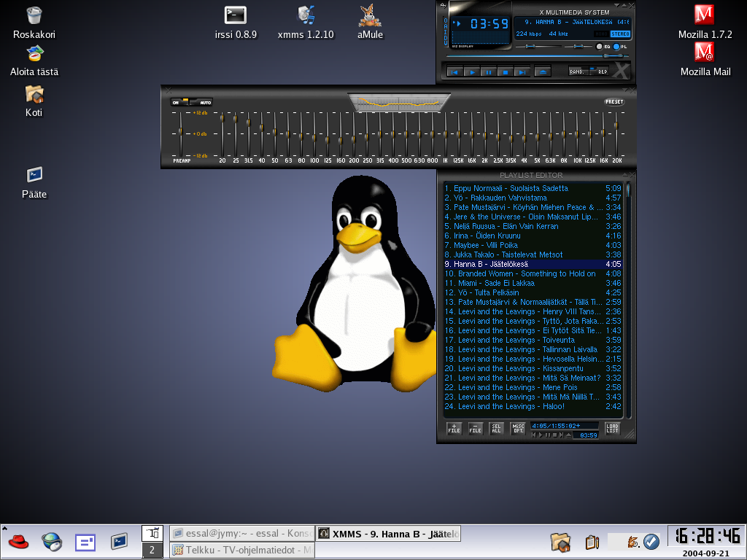Image resolution: width=747 pixels, height=560 pixels.
Task: Select track Branded Women - Something to Hold on
Action: click(x=533, y=273)
